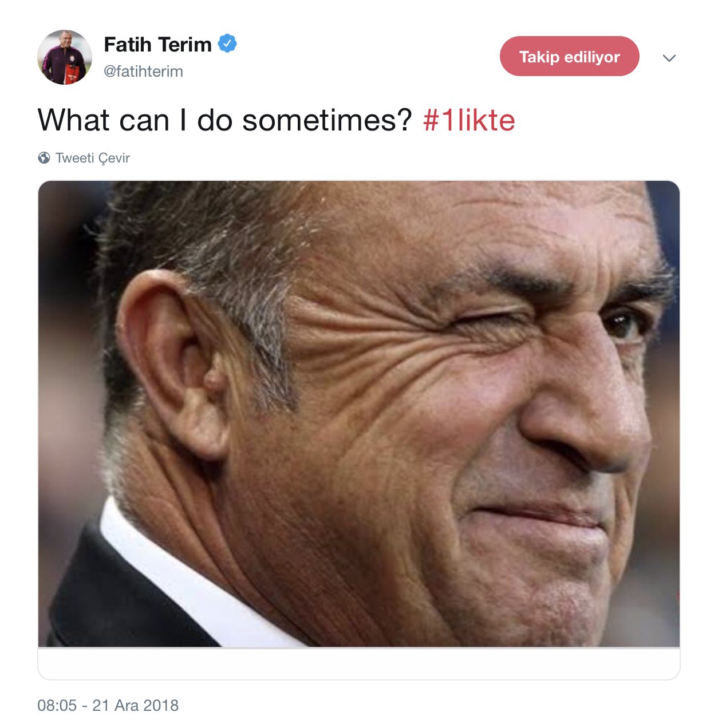Click the blank card footer below the photo

359,663
